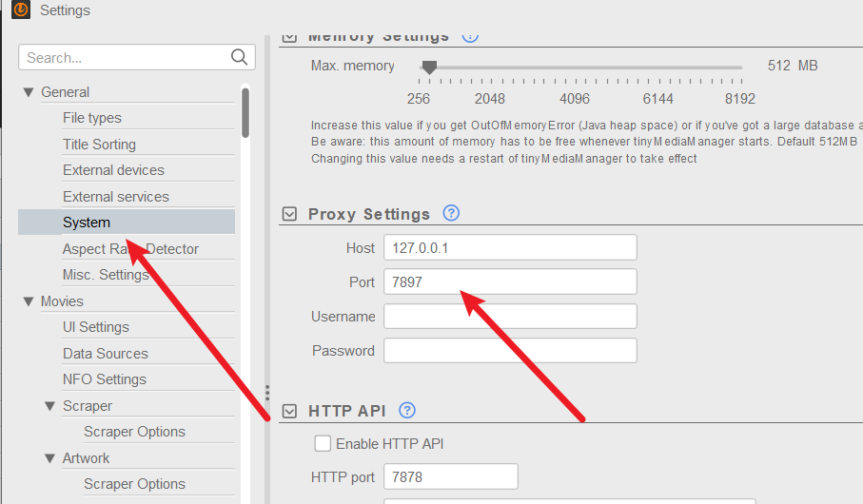Open Movies UI Settings

click(x=96, y=327)
